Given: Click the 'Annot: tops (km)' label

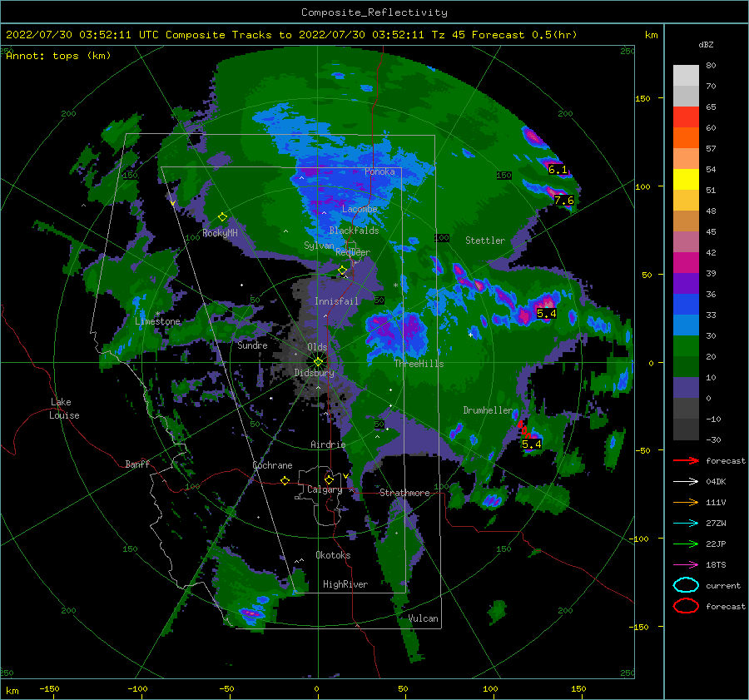Looking at the screenshot, I should (x=58, y=56).
